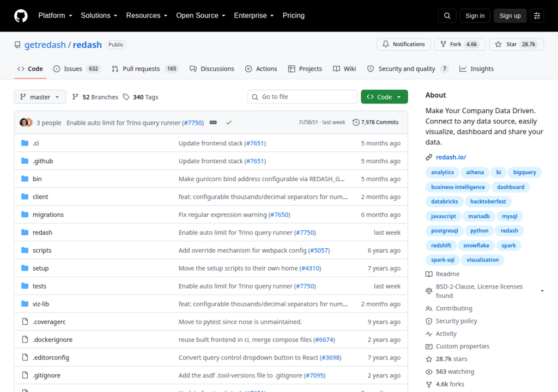This screenshot has width=558, height=392.
Task: Switch to the Issues tab
Action: click(76, 69)
